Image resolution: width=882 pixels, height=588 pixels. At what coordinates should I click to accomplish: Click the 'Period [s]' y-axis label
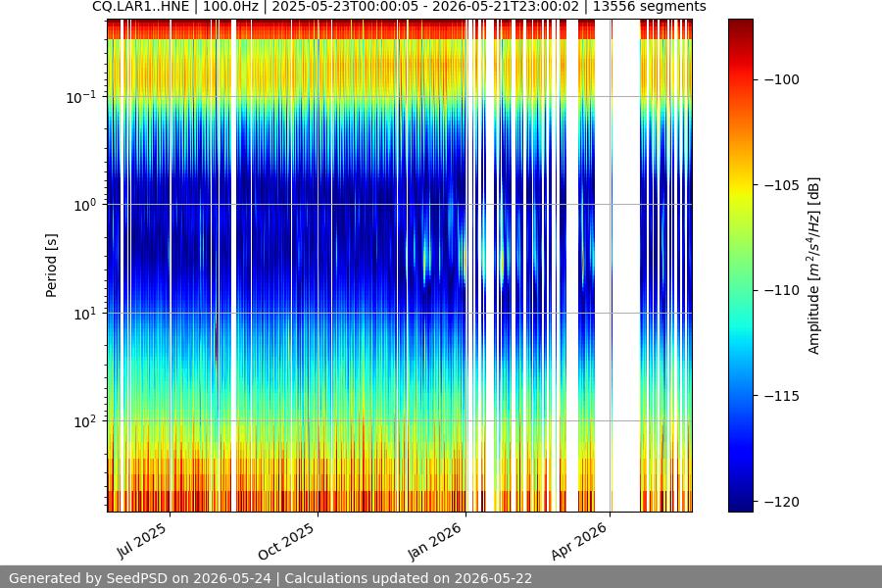(51, 266)
